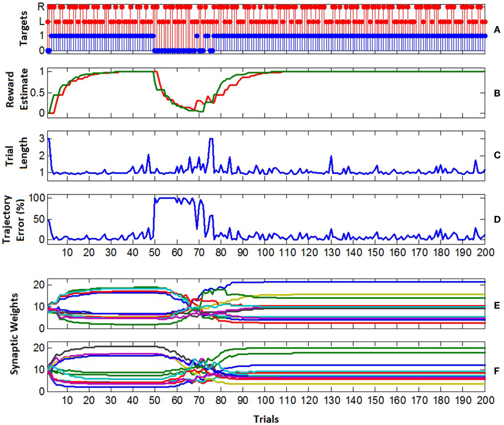This screenshot has height=425, width=504.
Task: Click tick 50 under the bottom weights plot
Action: point(154,400)
